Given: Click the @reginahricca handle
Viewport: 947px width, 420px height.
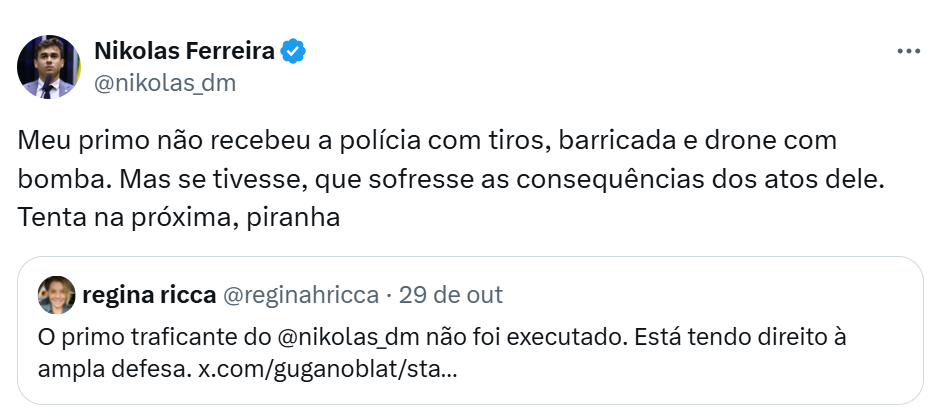Looking at the screenshot, I should 299,295.
